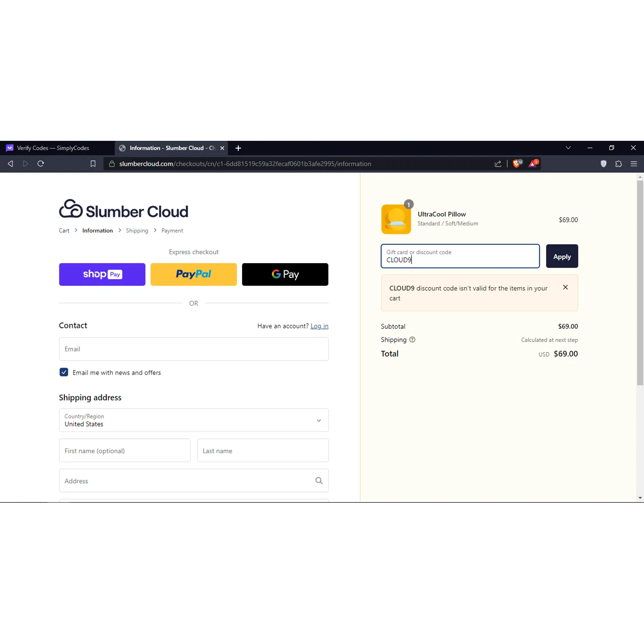Click the address search magnifier icon

click(319, 480)
